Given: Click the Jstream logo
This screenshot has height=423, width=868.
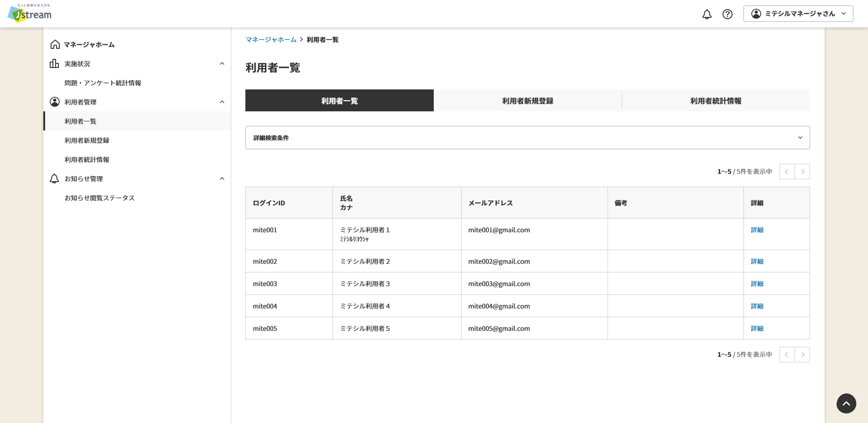Looking at the screenshot, I should click(x=30, y=13).
